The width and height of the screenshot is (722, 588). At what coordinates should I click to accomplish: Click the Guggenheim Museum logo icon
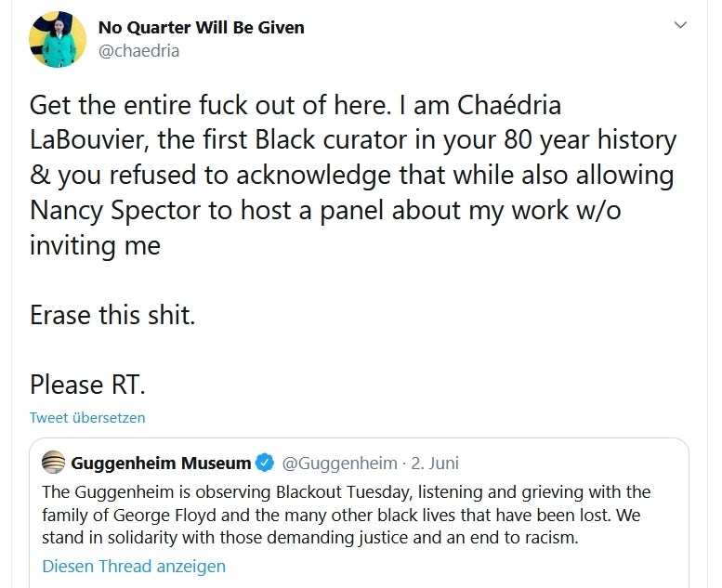(x=55, y=463)
